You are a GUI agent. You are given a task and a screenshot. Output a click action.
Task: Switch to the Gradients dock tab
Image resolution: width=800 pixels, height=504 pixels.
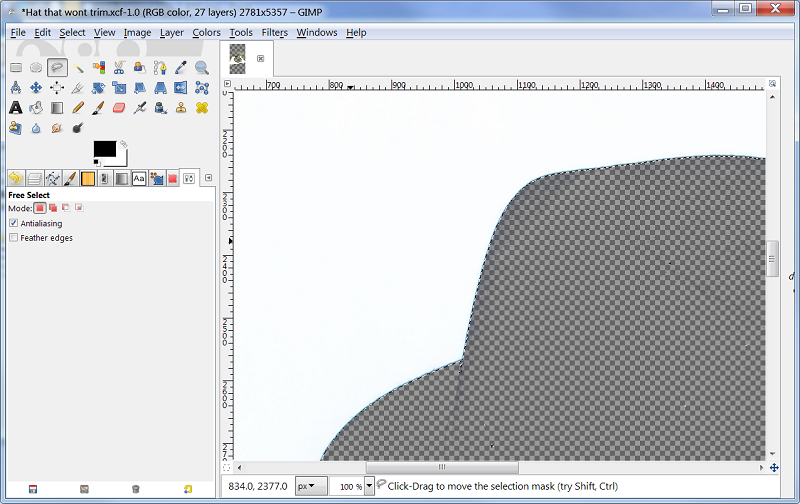coord(121,178)
